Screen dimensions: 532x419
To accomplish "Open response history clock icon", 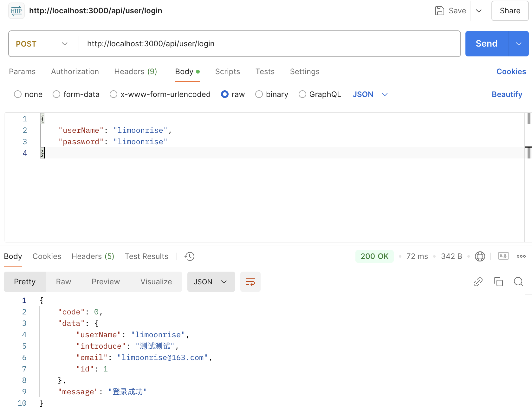I will pyautogui.click(x=190, y=256).
